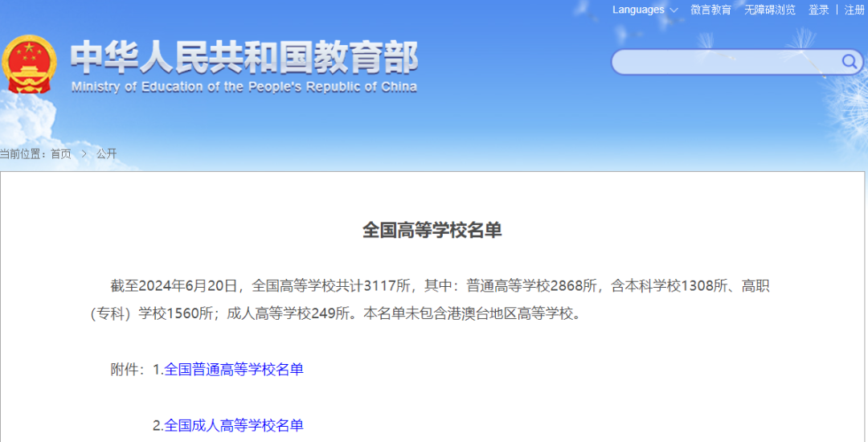Focus the header search input box

click(723, 62)
